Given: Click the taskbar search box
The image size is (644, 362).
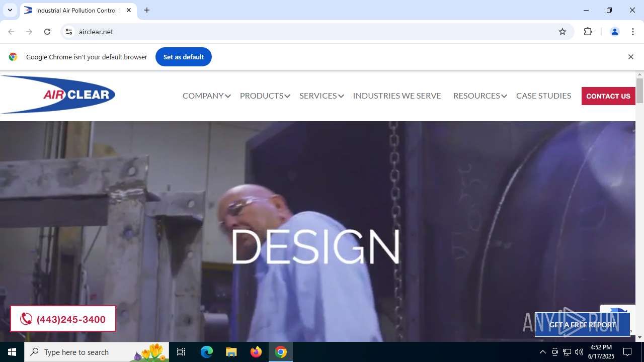Looking at the screenshot, I should pyautogui.click(x=97, y=352).
